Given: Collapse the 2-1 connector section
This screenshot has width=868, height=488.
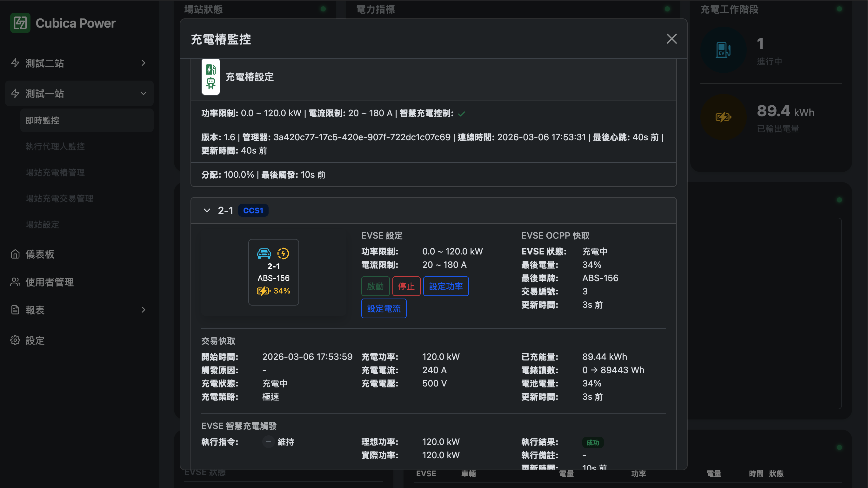Looking at the screenshot, I should pyautogui.click(x=207, y=210).
